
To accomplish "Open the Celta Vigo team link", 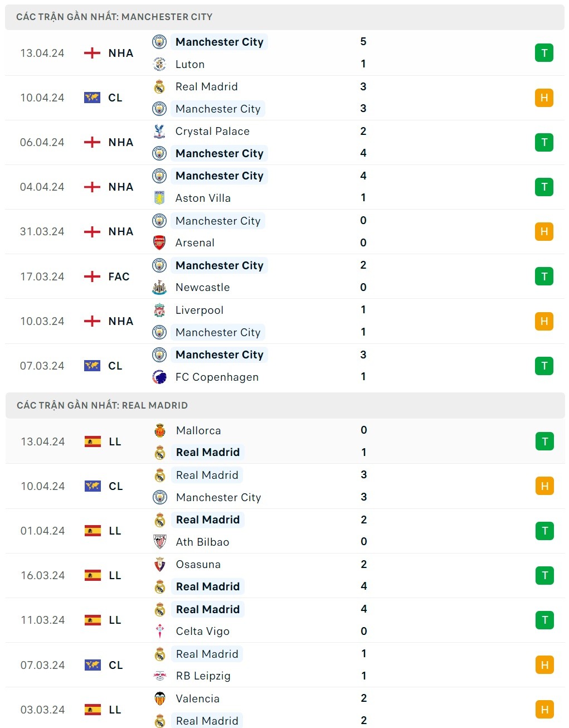I will pyautogui.click(x=202, y=631).
